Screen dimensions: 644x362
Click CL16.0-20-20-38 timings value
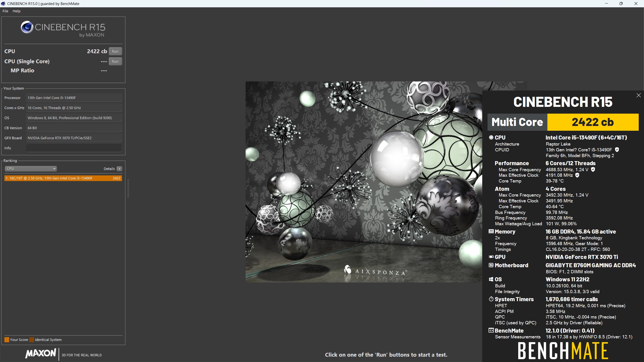coord(578,249)
